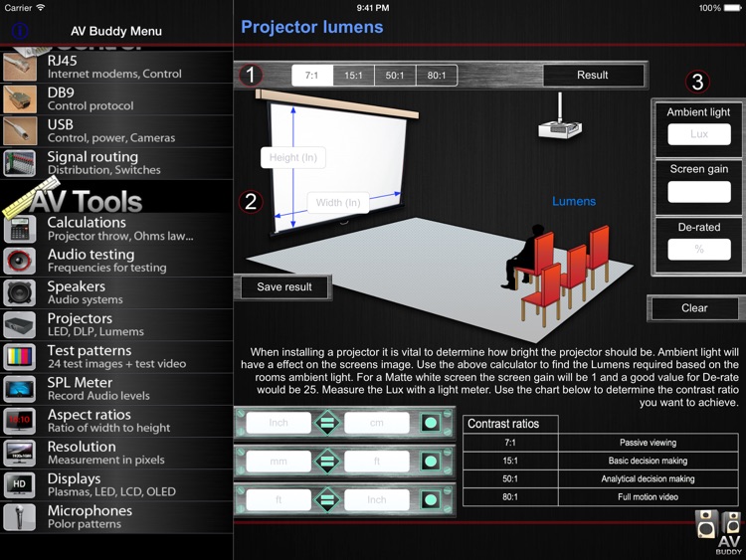This screenshot has width=746, height=560.
Task: Tap round button on mm-ft converter row
Action: pos(431,462)
